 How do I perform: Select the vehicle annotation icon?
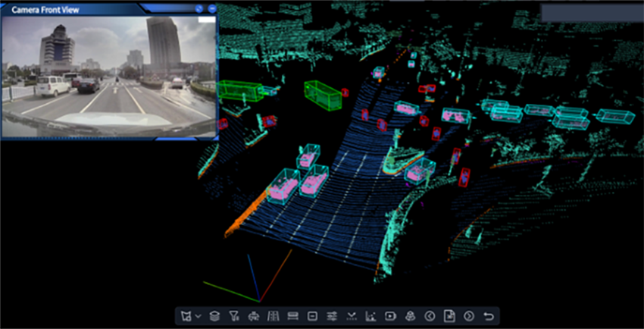[254, 316]
